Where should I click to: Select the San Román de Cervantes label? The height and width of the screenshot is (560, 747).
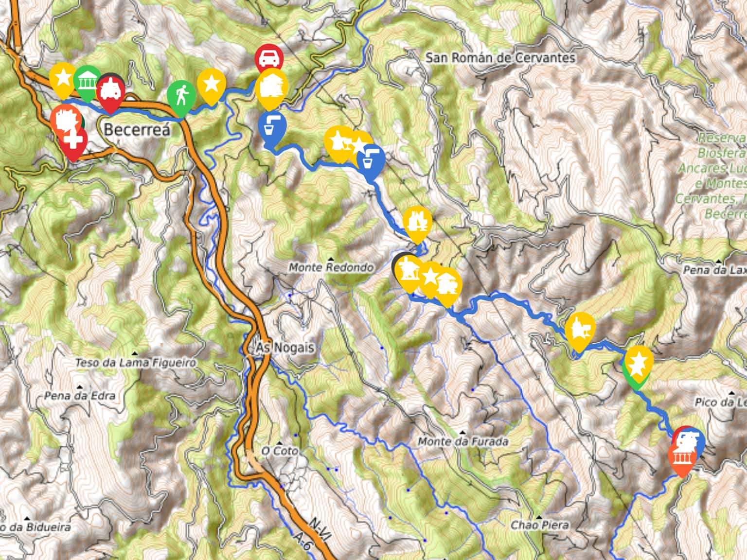500,57
